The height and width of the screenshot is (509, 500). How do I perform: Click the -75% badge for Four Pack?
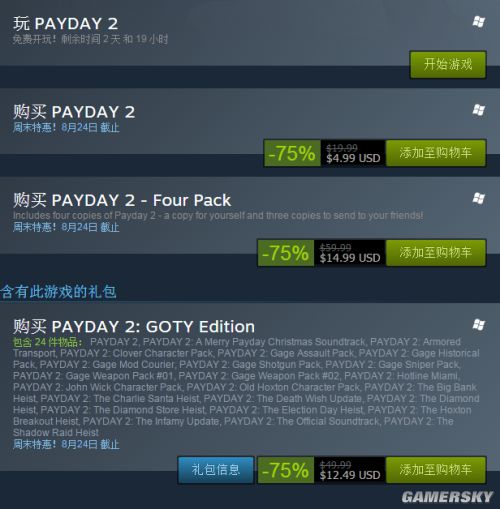[286, 253]
